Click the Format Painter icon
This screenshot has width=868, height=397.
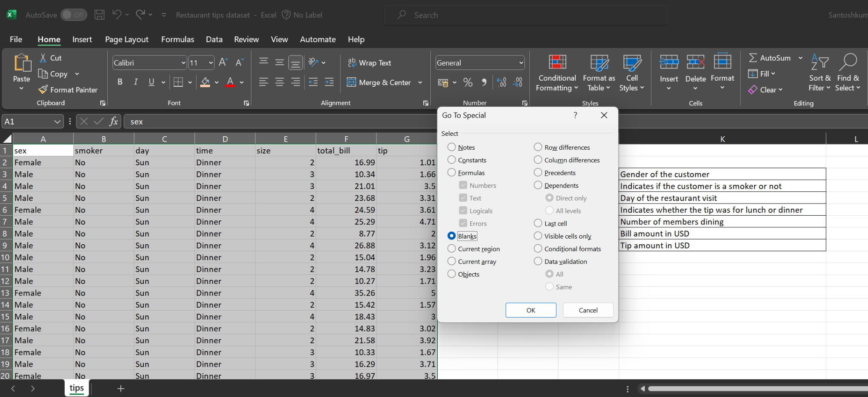click(x=43, y=90)
